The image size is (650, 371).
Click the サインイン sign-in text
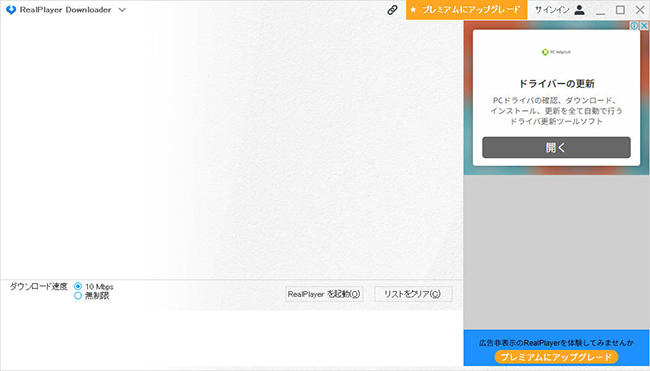[552, 10]
